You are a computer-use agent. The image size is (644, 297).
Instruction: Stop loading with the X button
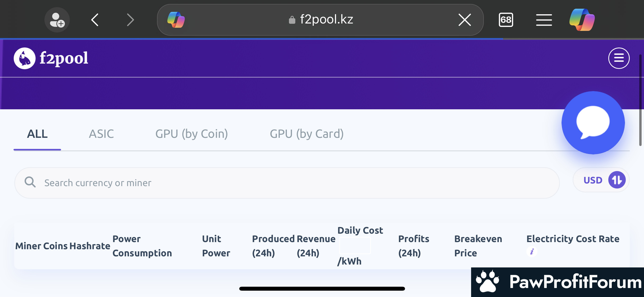[x=464, y=20]
